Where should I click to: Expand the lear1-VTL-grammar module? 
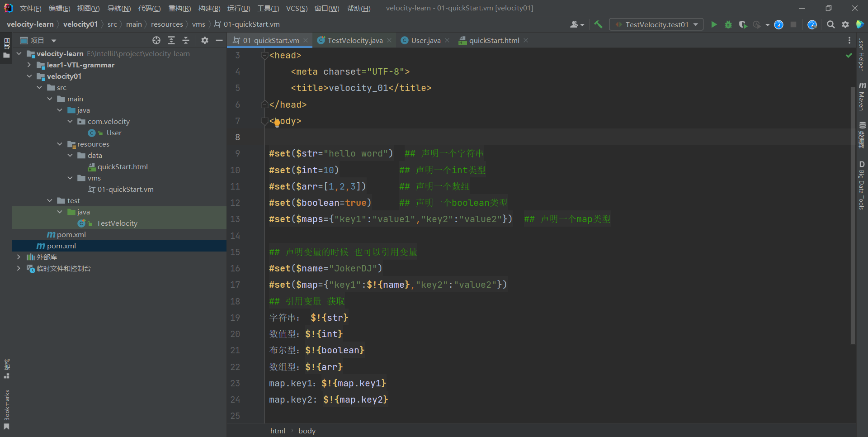[x=29, y=65]
